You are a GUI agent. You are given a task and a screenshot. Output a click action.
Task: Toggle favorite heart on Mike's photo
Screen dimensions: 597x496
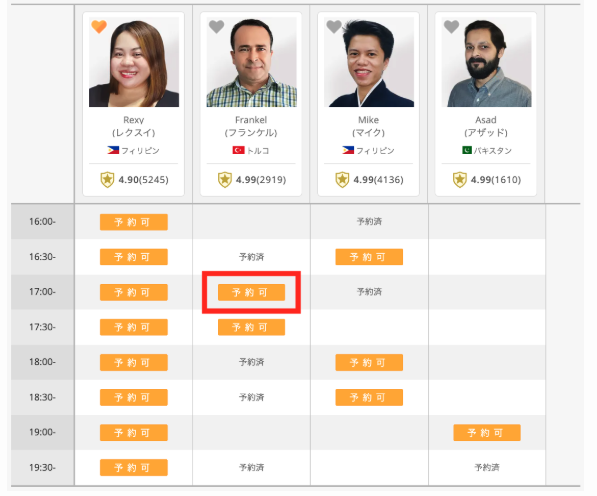334,26
